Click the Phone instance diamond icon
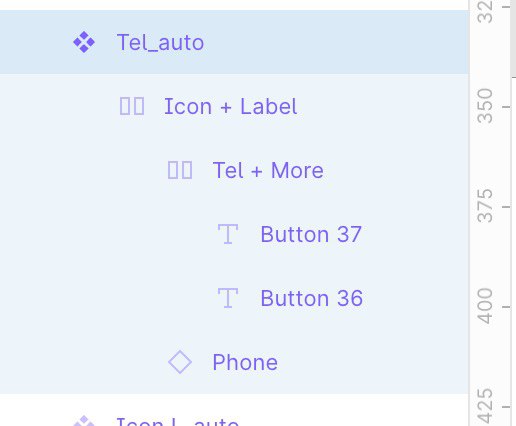The width and height of the screenshot is (516, 426). point(180,362)
